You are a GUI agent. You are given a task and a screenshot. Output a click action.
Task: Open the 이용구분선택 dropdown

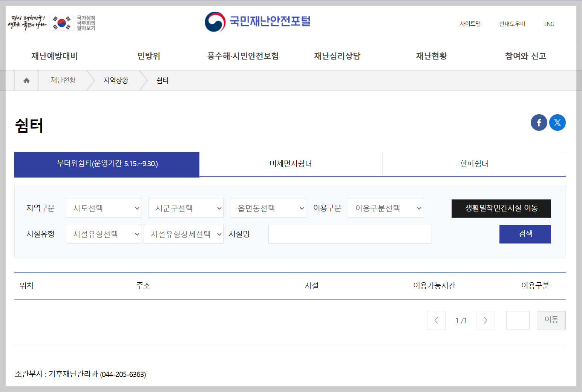pyautogui.click(x=385, y=208)
